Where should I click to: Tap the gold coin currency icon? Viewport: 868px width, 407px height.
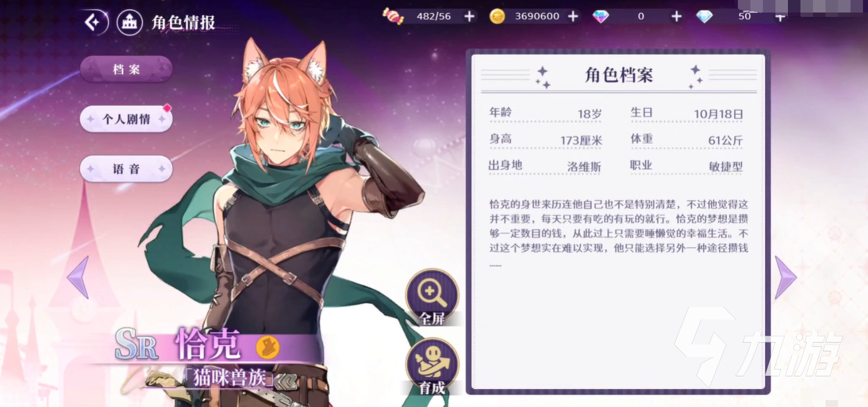pos(497,16)
